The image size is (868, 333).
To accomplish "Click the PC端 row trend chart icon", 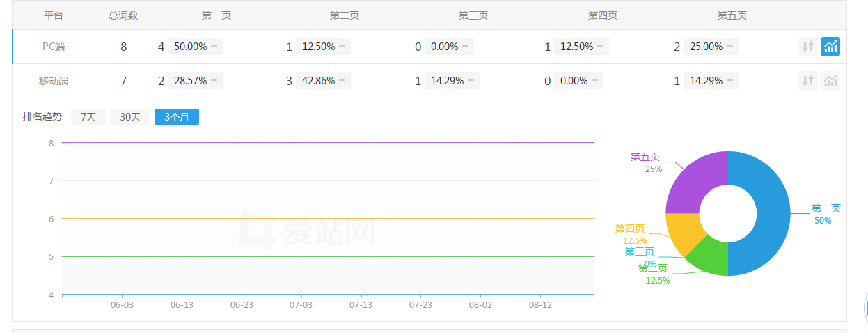I will coord(830,47).
